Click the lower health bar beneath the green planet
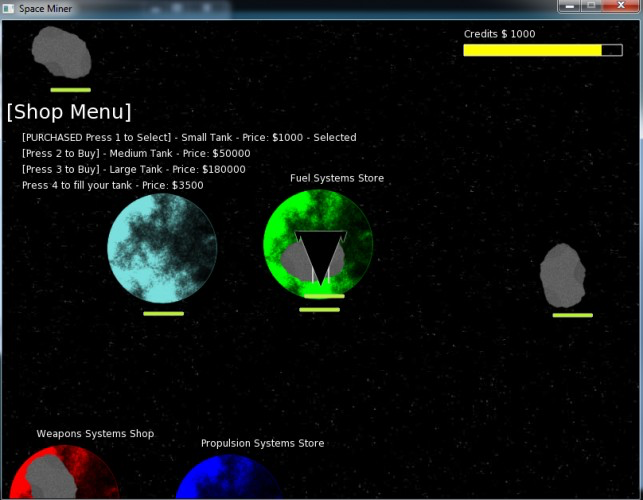 click(x=319, y=310)
